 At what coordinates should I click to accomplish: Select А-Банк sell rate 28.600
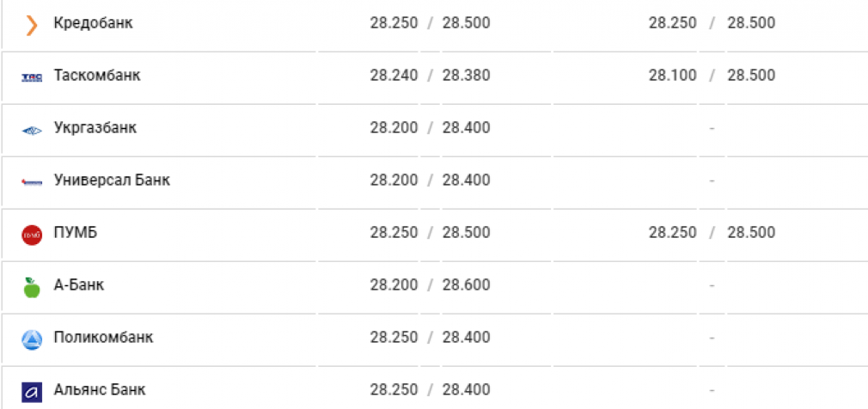(x=466, y=285)
